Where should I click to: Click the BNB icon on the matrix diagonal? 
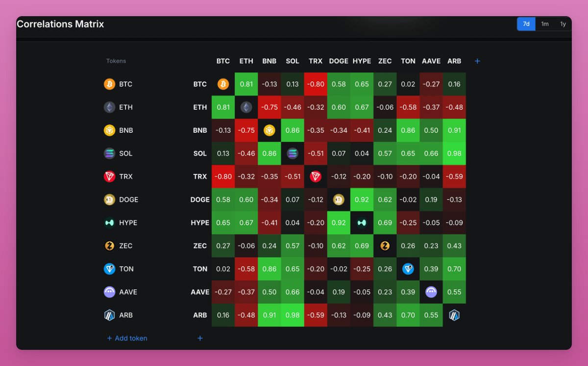(x=269, y=130)
